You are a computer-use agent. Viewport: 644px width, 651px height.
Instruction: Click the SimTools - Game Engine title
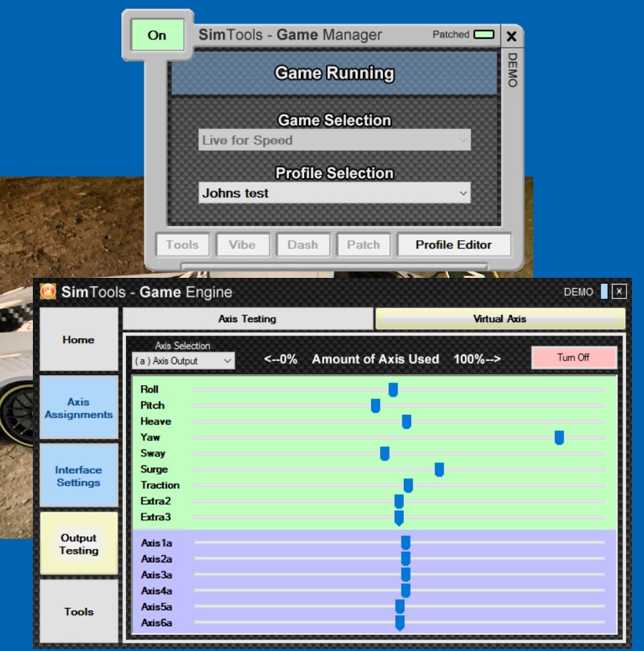pyautogui.click(x=147, y=292)
